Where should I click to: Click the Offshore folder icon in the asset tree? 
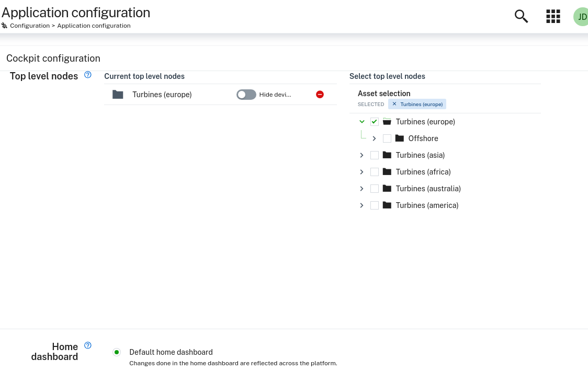tap(399, 138)
